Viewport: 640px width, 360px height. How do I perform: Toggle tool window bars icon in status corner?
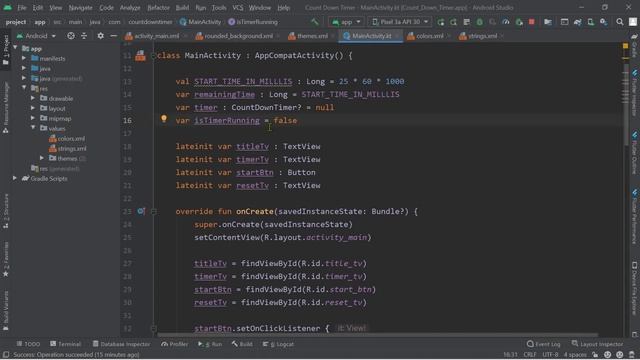pos(6,355)
